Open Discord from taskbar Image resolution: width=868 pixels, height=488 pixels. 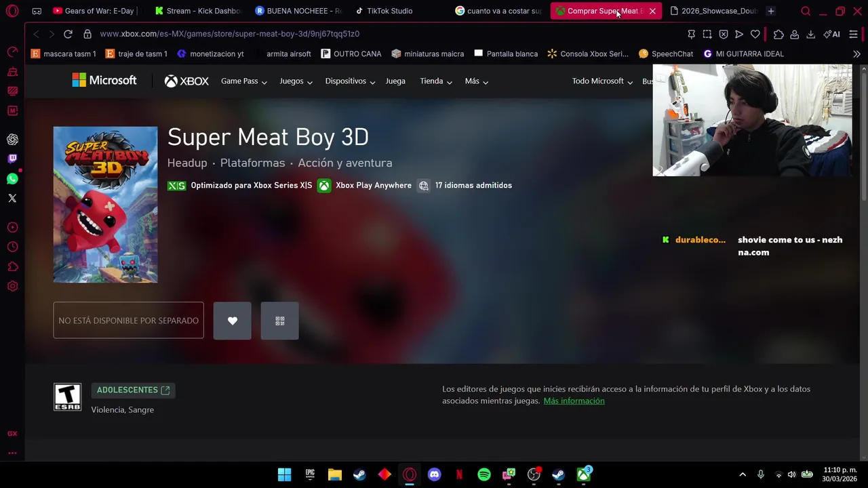[435, 474]
